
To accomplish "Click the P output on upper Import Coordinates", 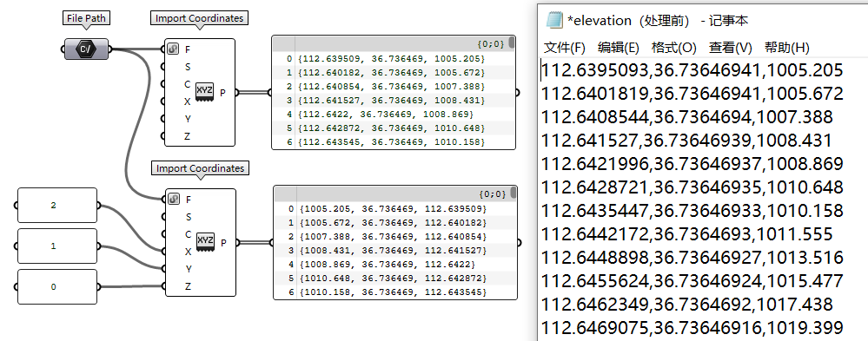I will pyautogui.click(x=223, y=92).
